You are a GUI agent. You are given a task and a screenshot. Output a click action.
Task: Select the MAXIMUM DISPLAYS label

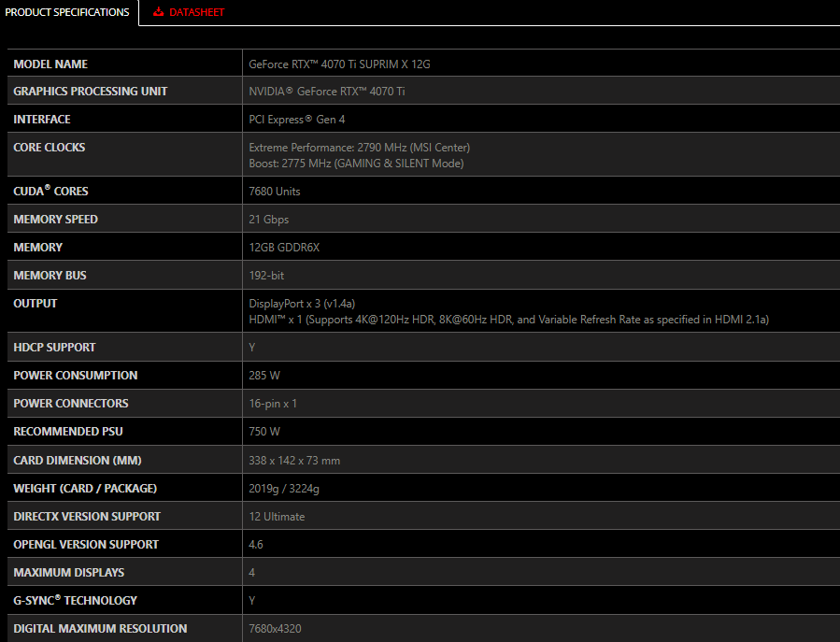pyautogui.click(x=68, y=573)
